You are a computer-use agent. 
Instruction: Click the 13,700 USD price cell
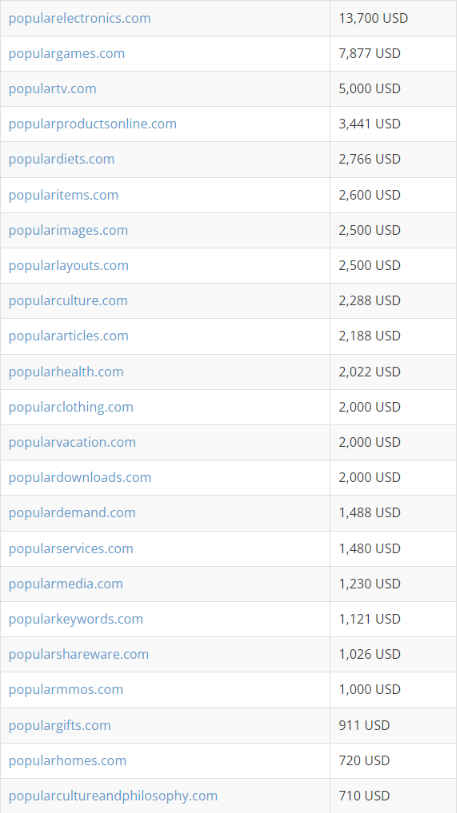[393, 18]
